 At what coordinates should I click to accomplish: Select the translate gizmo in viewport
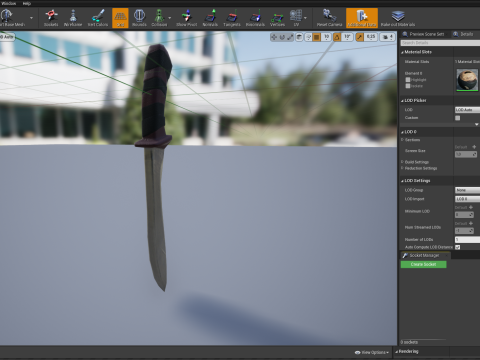point(274,37)
